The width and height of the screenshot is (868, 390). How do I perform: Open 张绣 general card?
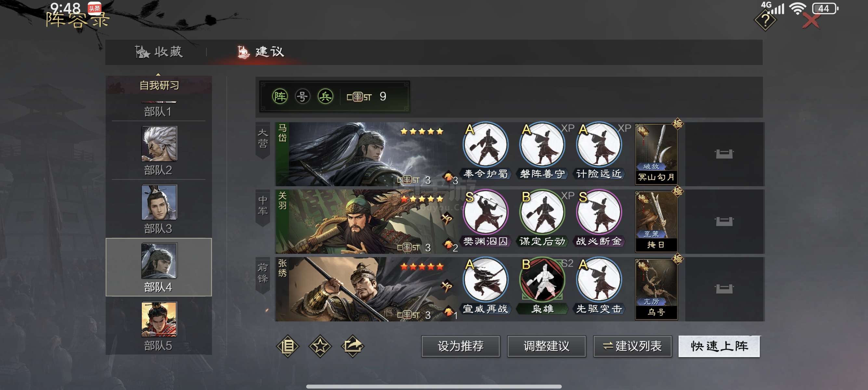coord(367,289)
